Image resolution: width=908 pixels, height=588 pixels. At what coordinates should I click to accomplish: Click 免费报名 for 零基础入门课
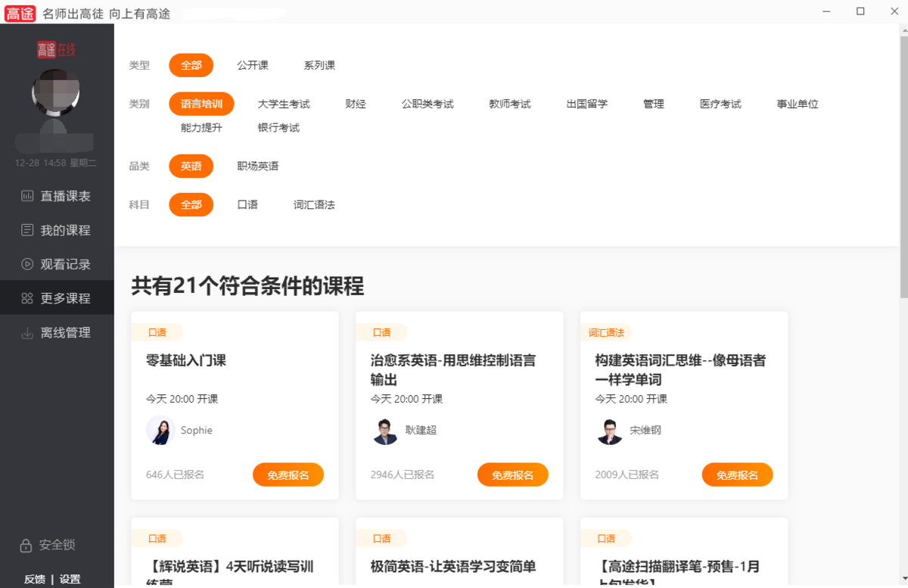(288, 475)
